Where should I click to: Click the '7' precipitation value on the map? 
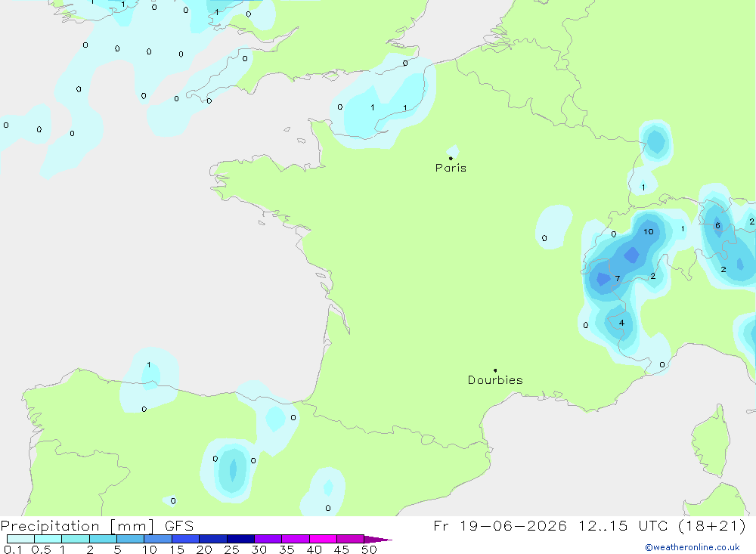617,279
